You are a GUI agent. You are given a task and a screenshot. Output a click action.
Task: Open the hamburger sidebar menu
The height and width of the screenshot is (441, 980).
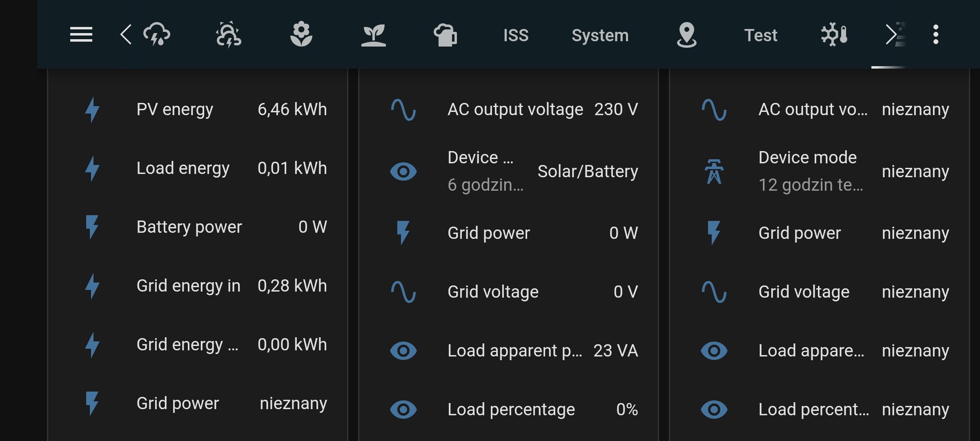pos(81,35)
